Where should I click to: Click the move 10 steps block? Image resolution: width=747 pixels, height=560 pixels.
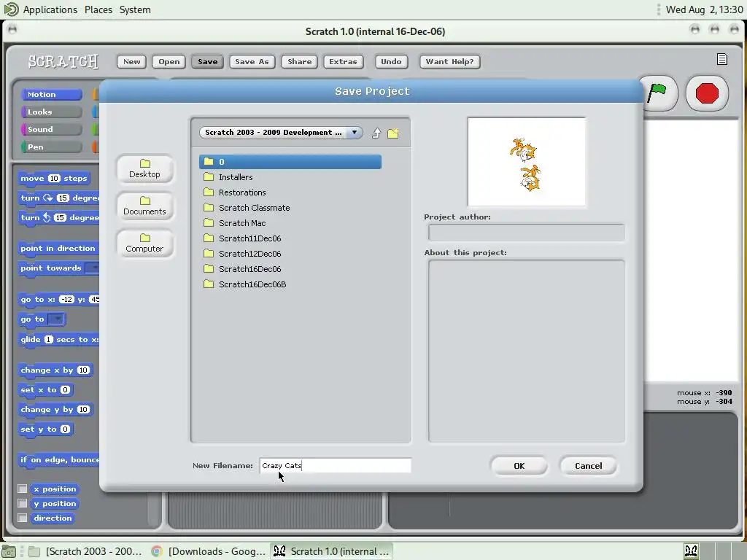coord(54,179)
